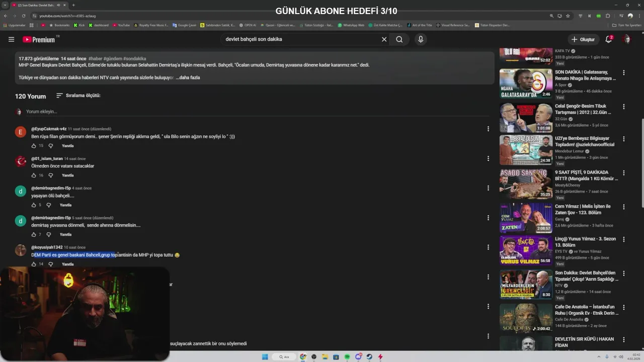The height and width of the screenshot is (362, 644).
Task: Go back with the browser back arrow
Action: pos(6,16)
